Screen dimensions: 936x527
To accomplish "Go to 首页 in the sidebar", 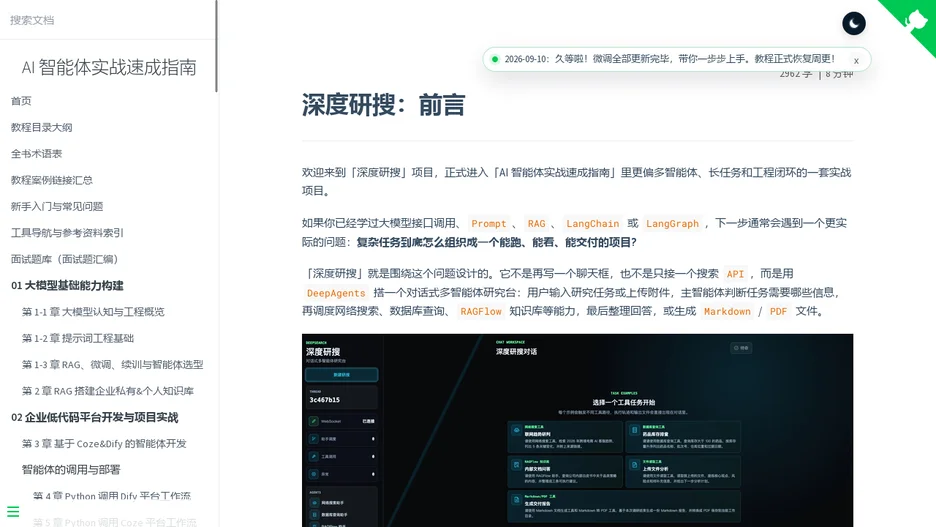I will pos(21,101).
